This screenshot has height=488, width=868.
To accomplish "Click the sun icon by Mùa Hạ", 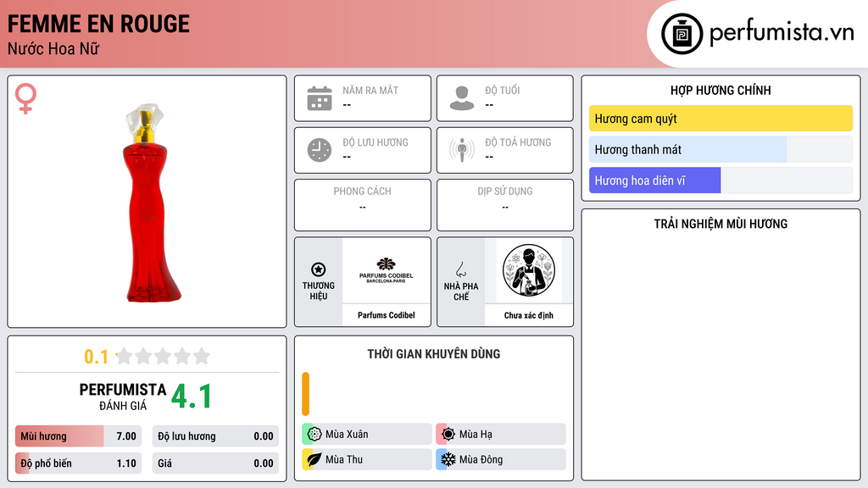I will [x=448, y=434].
